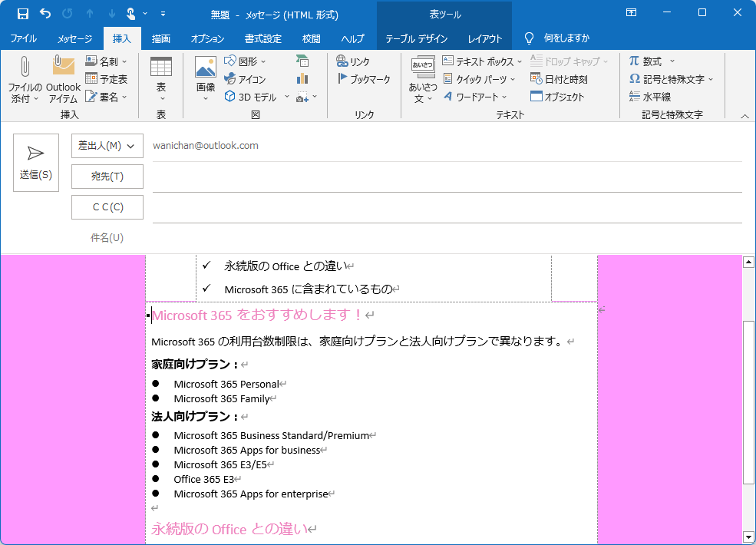Switch to the メッセージ ribbon tab

[74, 38]
